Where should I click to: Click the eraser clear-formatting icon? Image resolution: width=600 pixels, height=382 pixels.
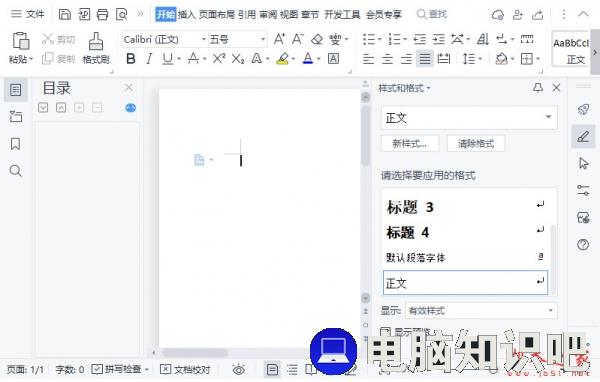coord(317,39)
